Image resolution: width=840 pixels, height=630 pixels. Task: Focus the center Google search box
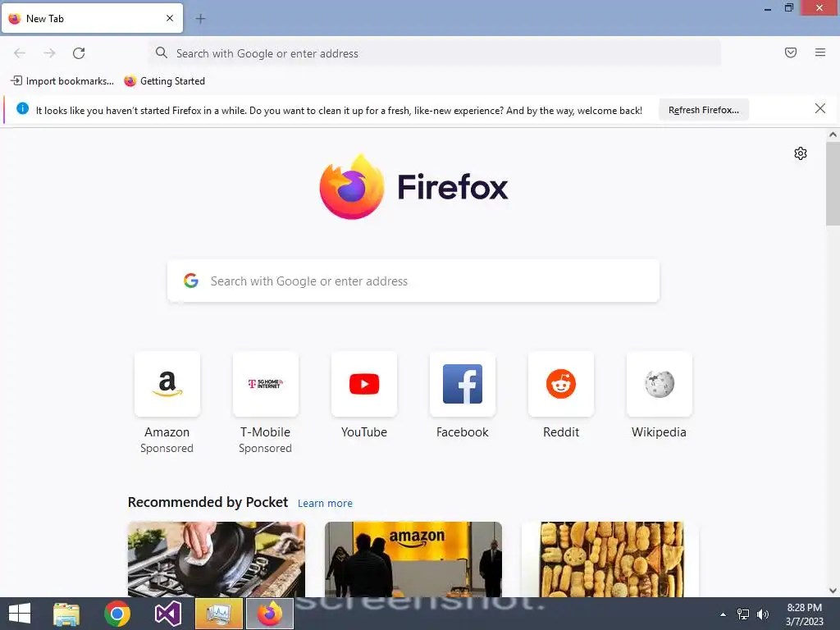(413, 281)
